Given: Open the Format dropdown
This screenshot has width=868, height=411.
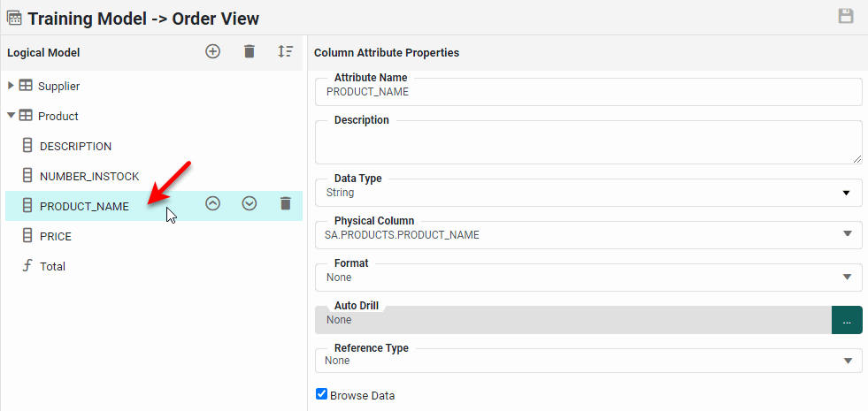Looking at the screenshot, I should [x=848, y=278].
